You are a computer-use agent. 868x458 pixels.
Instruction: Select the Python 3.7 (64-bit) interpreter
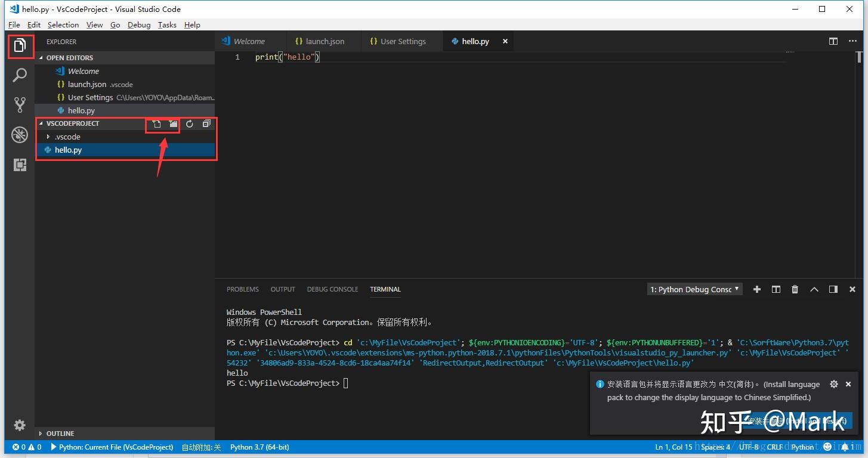259,447
